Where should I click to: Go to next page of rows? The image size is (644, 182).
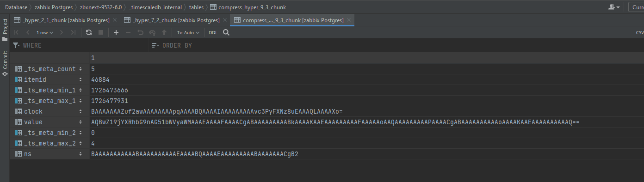coord(62,32)
